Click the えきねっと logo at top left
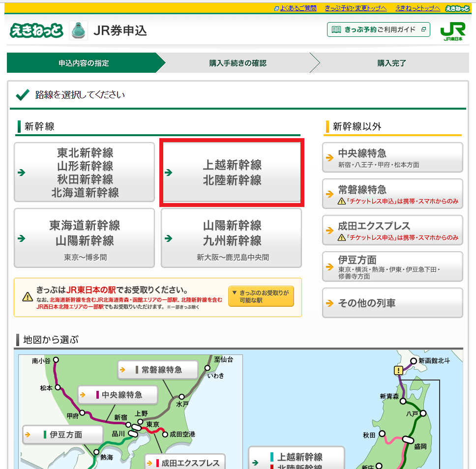The width and height of the screenshot is (476, 469). tap(36, 30)
